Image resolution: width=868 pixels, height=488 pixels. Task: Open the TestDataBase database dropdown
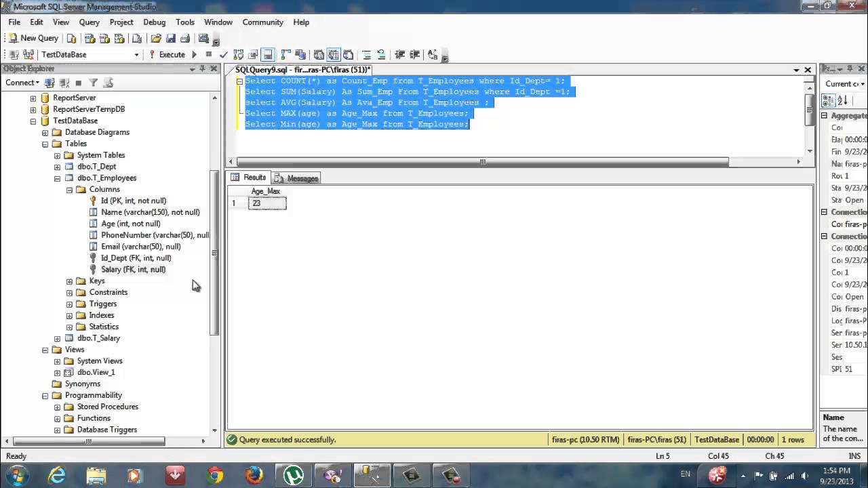[x=136, y=54]
